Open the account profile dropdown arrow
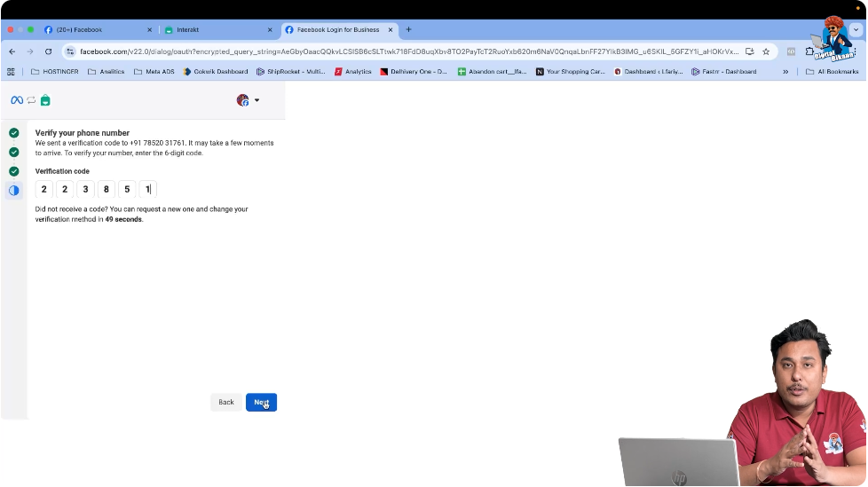The image size is (868, 487). tap(256, 100)
